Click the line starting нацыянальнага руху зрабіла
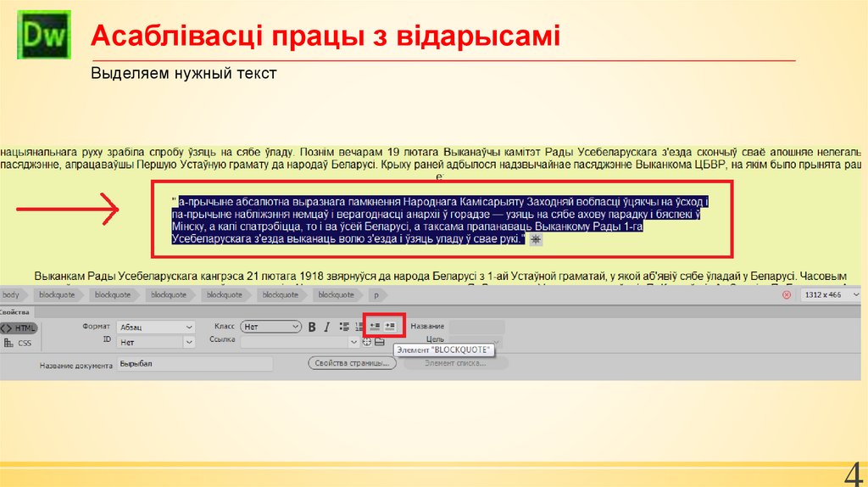 click(431, 152)
